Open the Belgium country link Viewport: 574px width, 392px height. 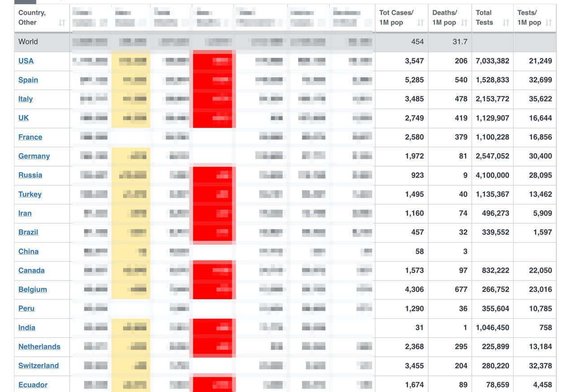pyautogui.click(x=33, y=290)
